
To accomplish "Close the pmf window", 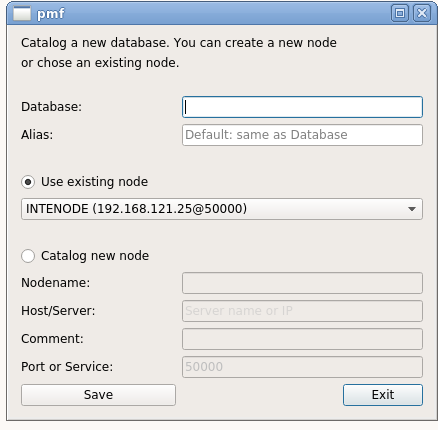I will pyautogui.click(x=422, y=13).
